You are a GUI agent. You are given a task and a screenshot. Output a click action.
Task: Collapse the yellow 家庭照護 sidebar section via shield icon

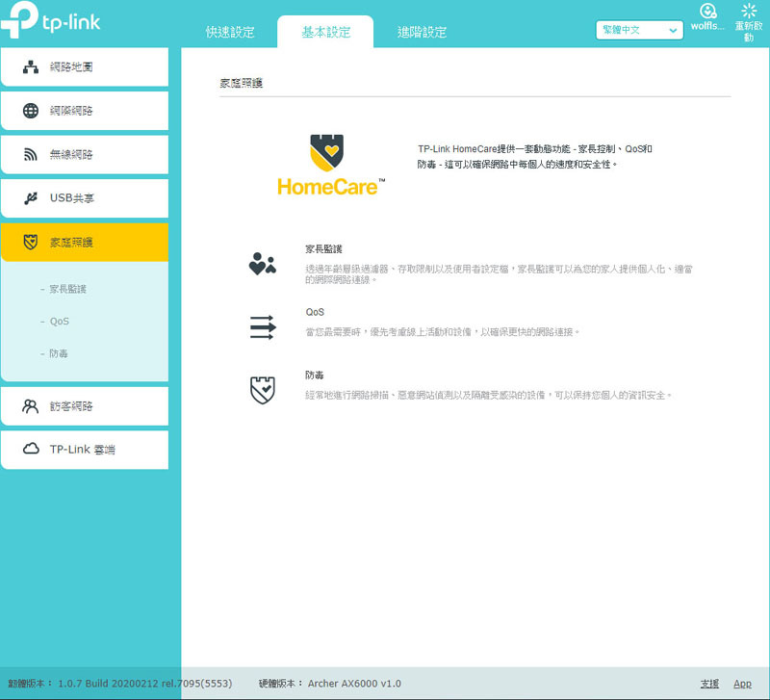tap(31, 243)
